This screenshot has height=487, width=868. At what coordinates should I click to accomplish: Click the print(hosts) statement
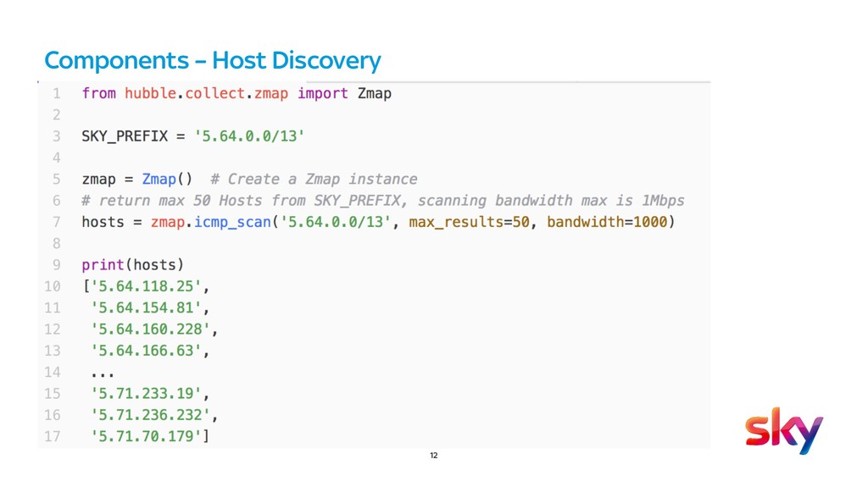133,265
